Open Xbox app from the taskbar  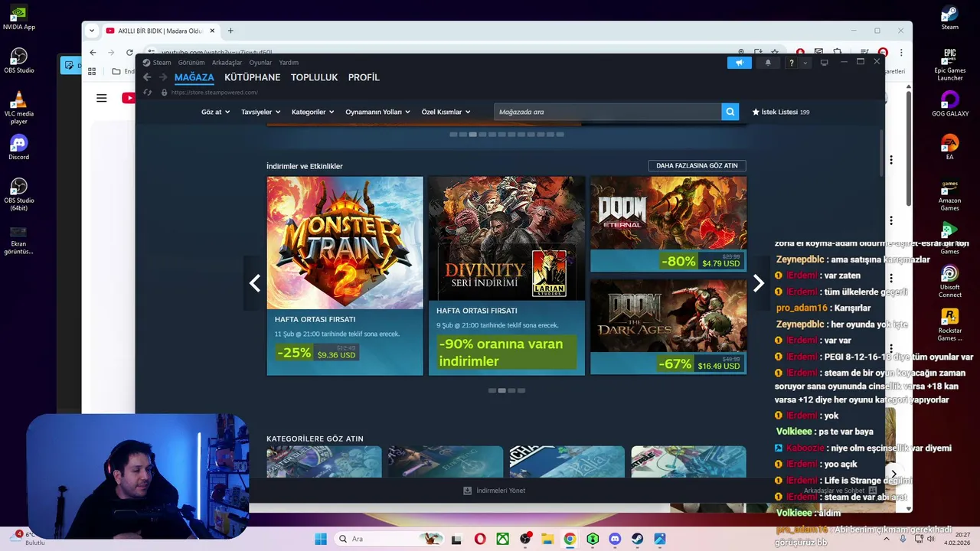pos(502,539)
